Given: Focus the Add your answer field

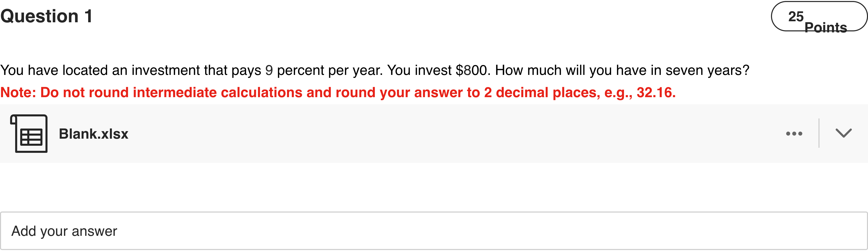Looking at the screenshot, I should (x=434, y=231).
